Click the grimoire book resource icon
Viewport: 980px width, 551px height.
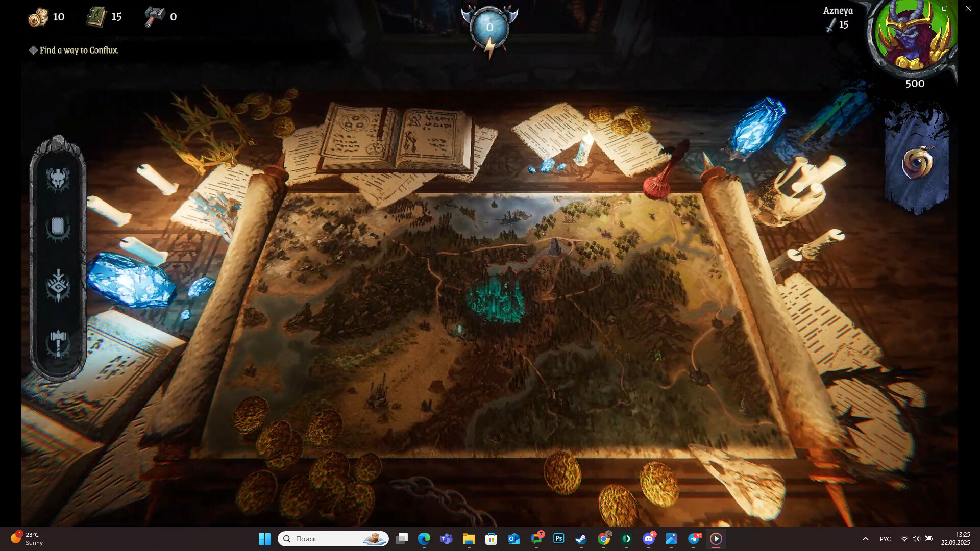(95, 15)
